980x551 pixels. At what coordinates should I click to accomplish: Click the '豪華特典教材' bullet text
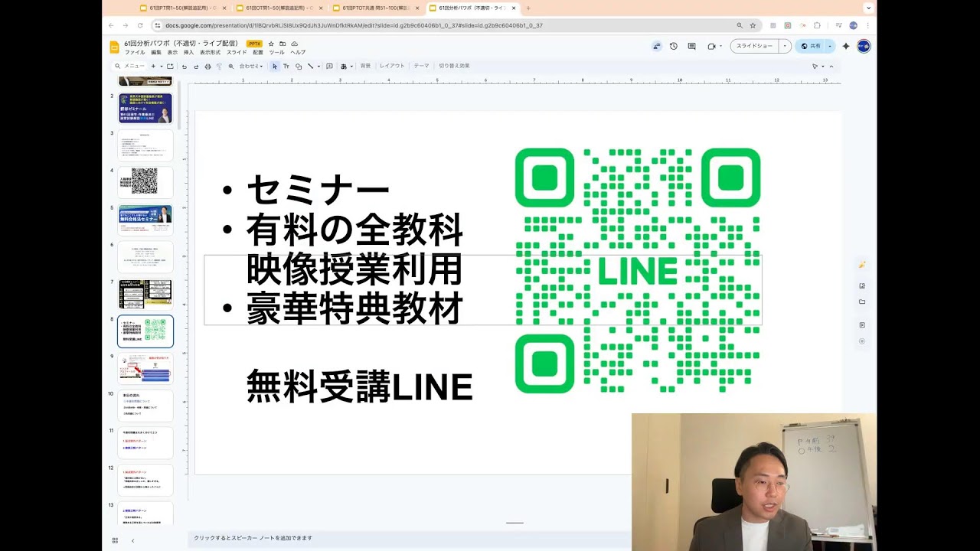pyautogui.click(x=354, y=309)
